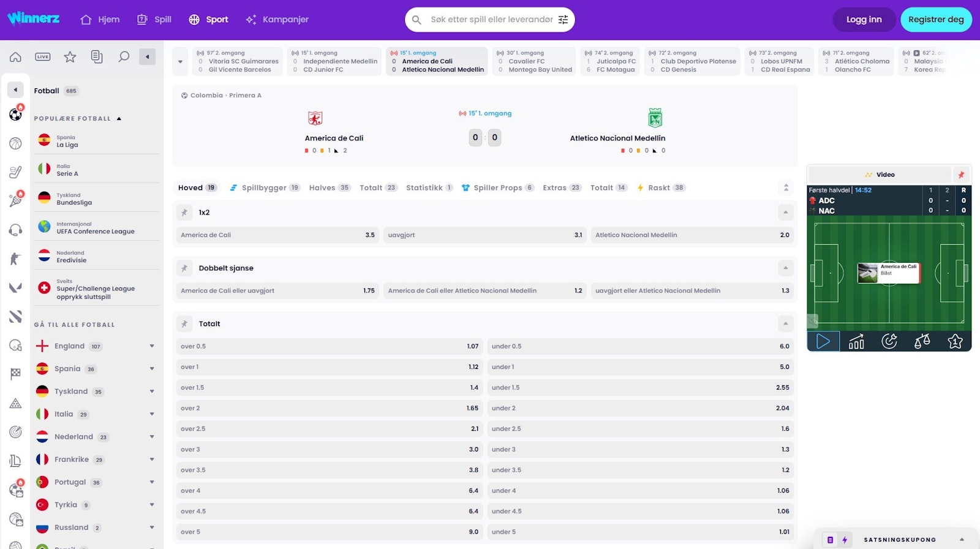This screenshot has height=549, width=980.
Task: Click the filter icon in search bar
Action: pyautogui.click(x=563, y=20)
